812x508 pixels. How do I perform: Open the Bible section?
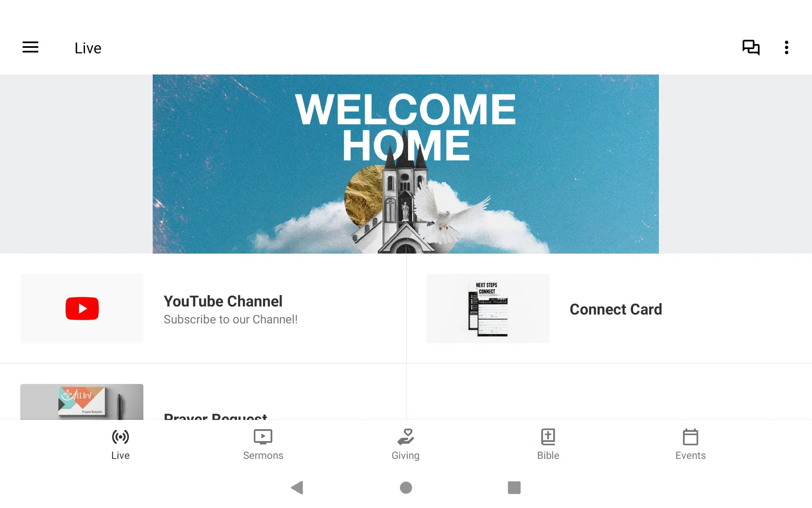549,444
